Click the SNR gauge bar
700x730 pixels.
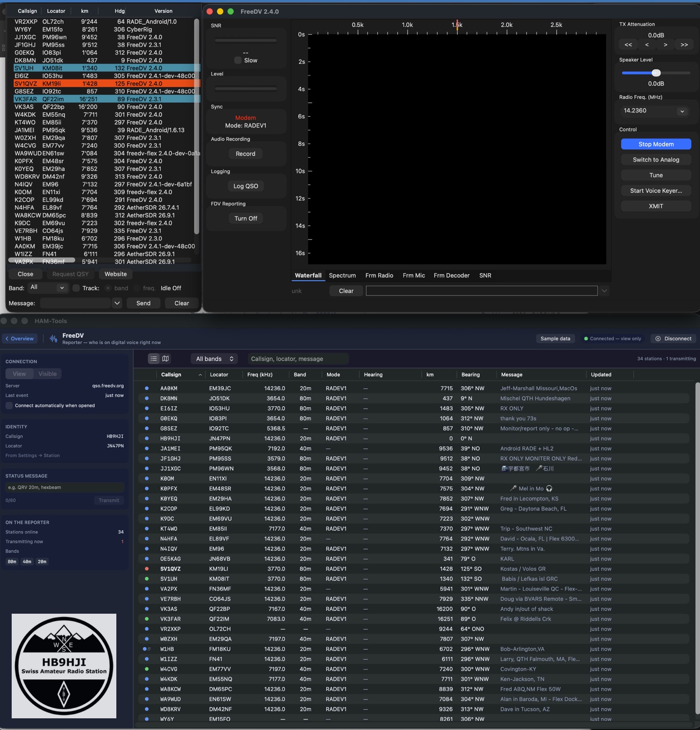point(246,41)
